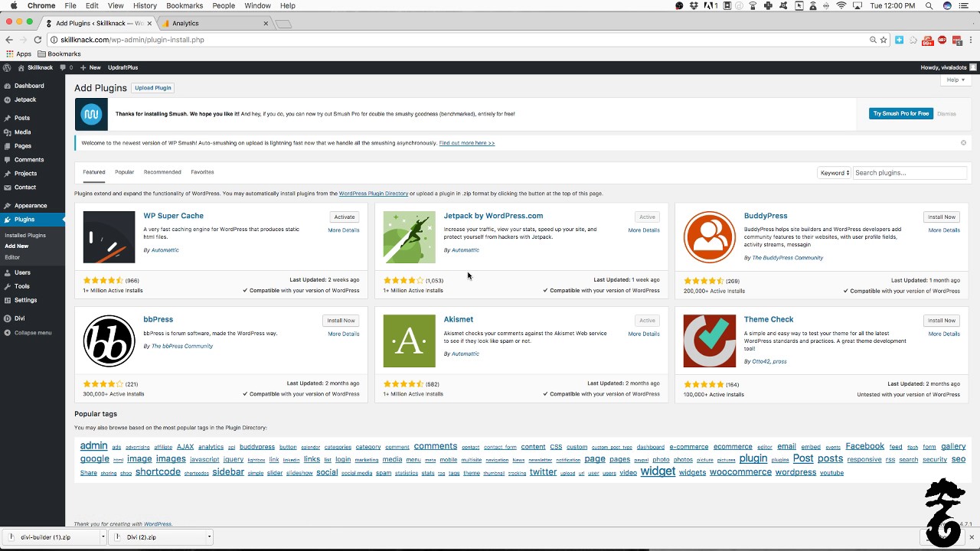The height and width of the screenshot is (551, 980).
Task: Open the macOS Spotlight search icon
Action: (929, 5)
